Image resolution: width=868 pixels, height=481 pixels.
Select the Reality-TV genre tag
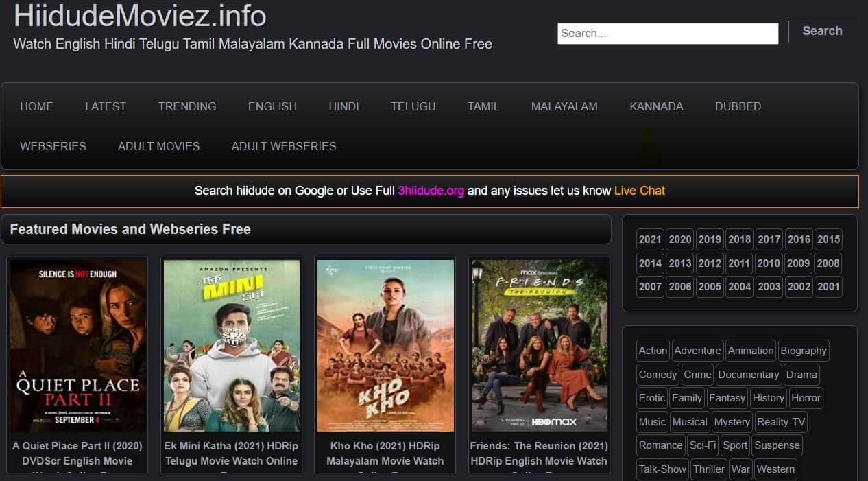click(x=781, y=422)
